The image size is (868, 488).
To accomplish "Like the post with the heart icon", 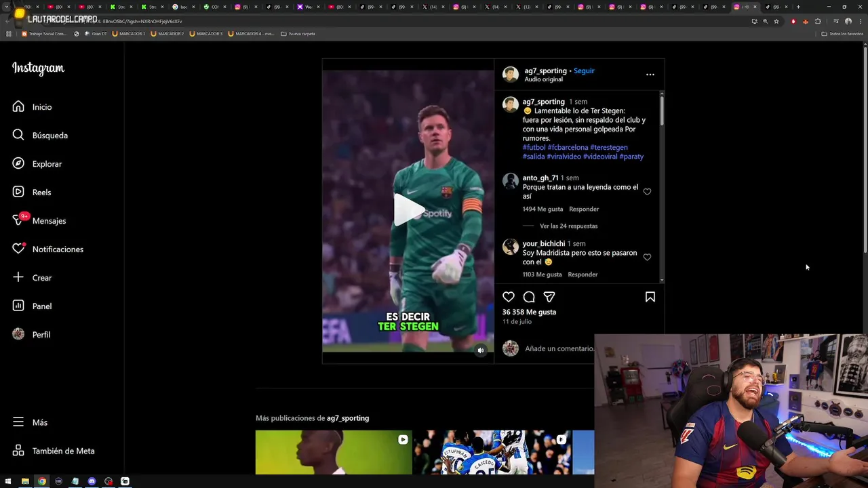I will coord(509,297).
